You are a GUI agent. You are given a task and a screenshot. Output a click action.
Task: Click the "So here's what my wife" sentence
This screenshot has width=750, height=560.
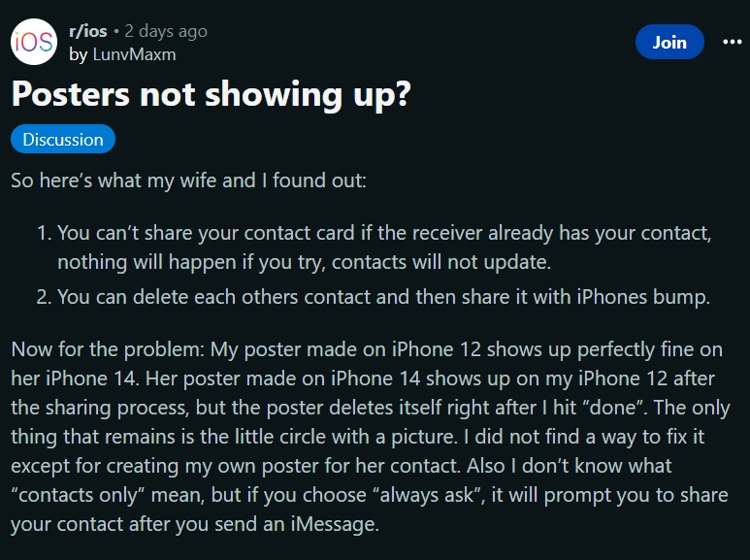tap(188, 180)
